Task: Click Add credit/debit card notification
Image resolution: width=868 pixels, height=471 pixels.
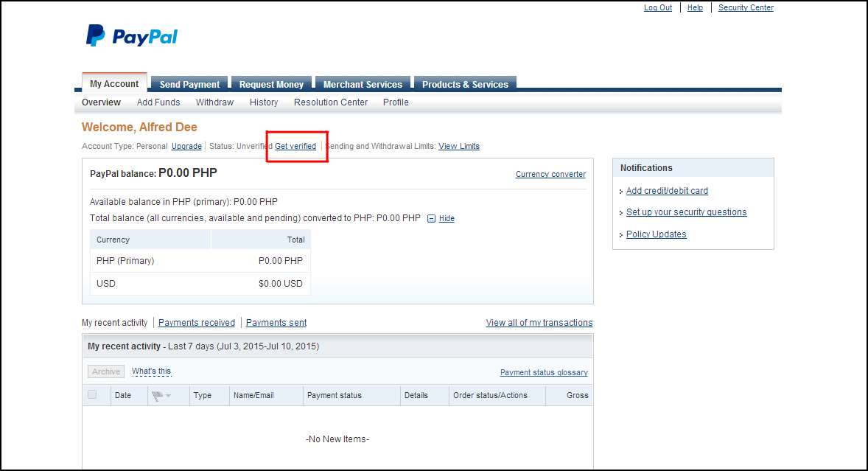Action: pyautogui.click(x=667, y=191)
